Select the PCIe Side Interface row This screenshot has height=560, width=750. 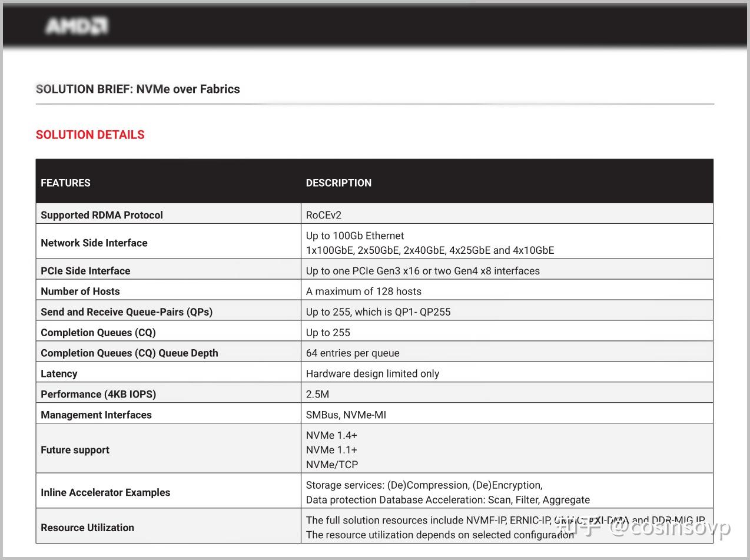85,270
